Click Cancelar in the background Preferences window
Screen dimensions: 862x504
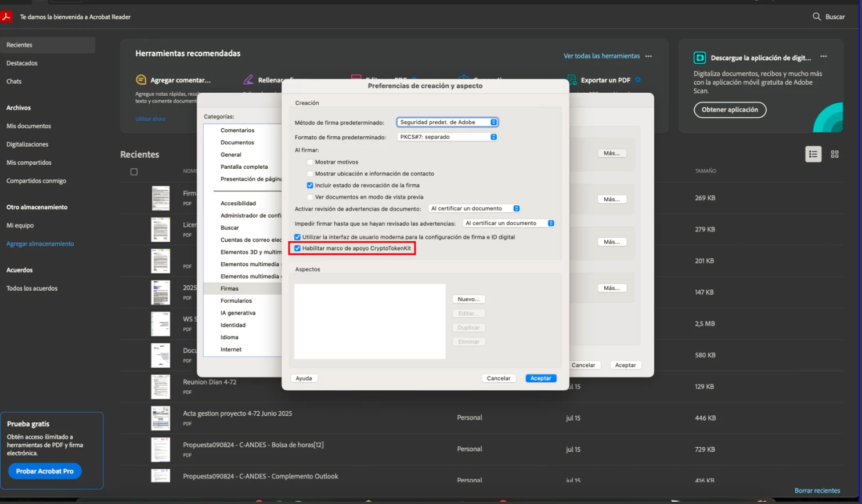pyautogui.click(x=583, y=365)
